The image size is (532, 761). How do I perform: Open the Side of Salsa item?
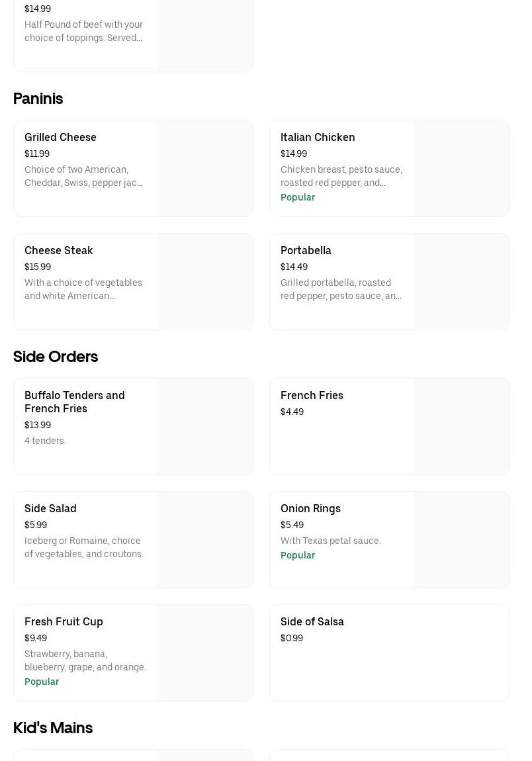[x=312, y=622]
